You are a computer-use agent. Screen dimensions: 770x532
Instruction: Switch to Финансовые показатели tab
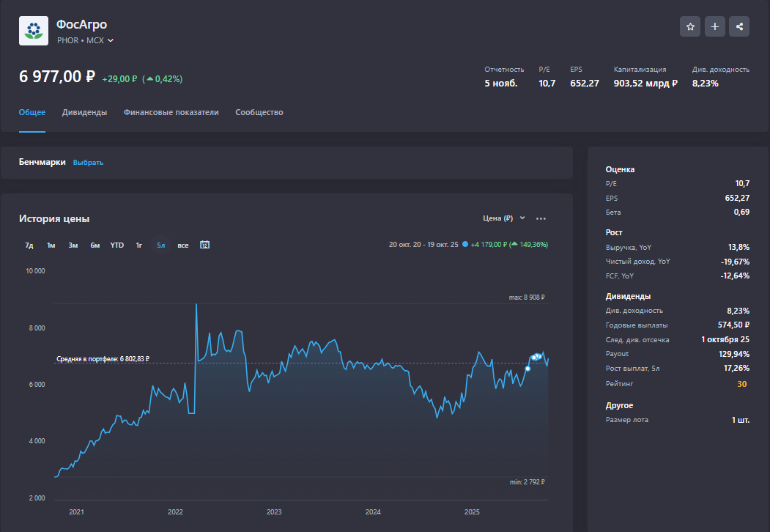(171, 112)
